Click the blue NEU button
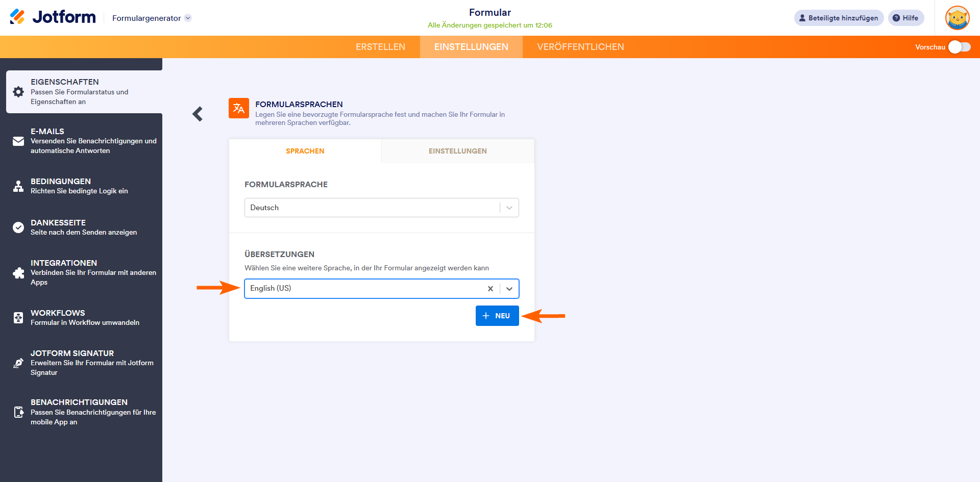The image size is (980, 482). [x=497, y=316]
